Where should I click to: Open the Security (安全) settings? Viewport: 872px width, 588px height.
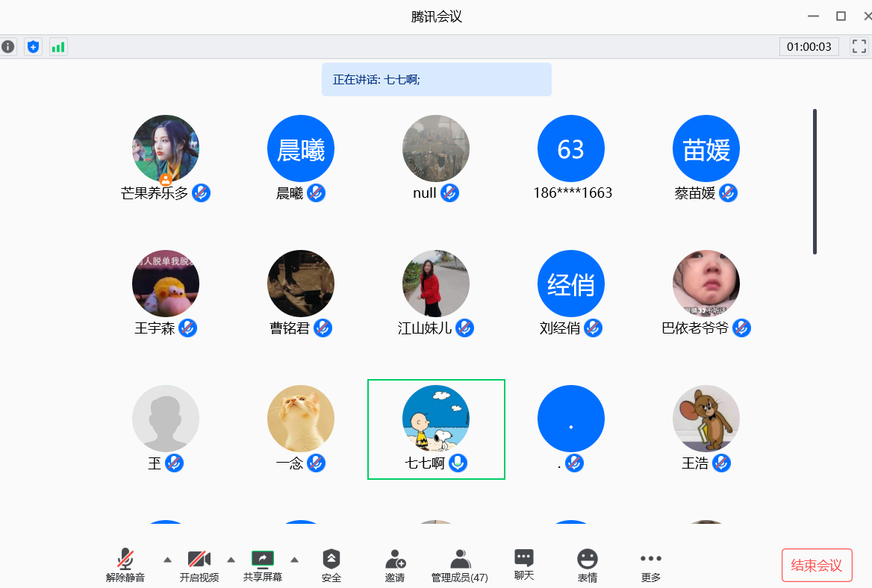[x=331, y=566]
